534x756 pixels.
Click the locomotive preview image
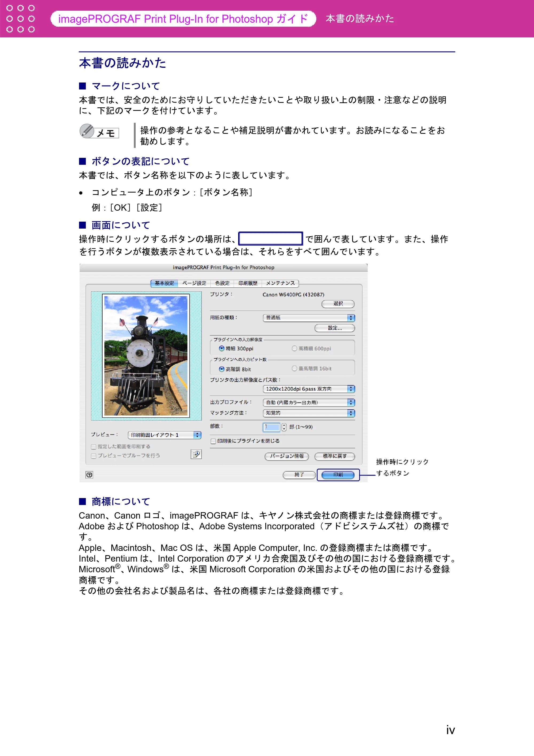(146, 356)
